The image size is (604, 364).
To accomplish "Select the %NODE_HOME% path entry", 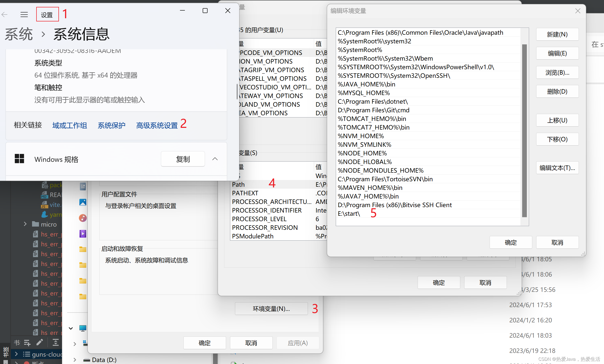I will 428,153.
